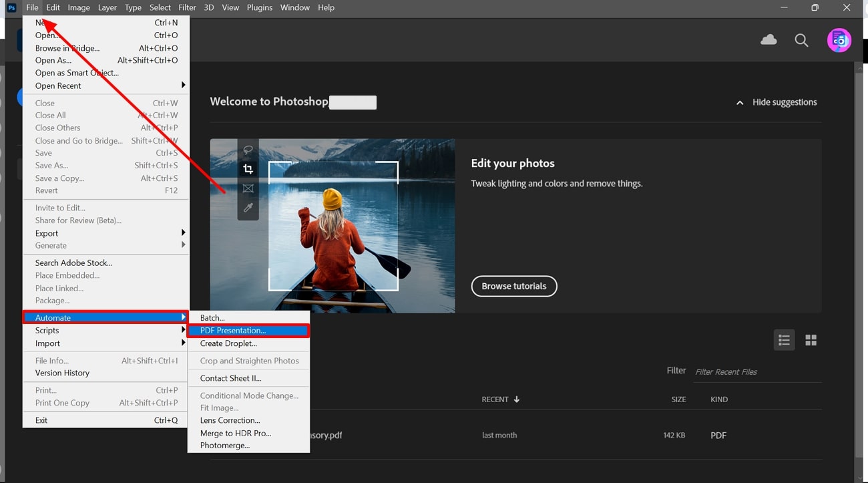Open the 3D menu
Screen dimensions: 868x483
pos(209,7)
